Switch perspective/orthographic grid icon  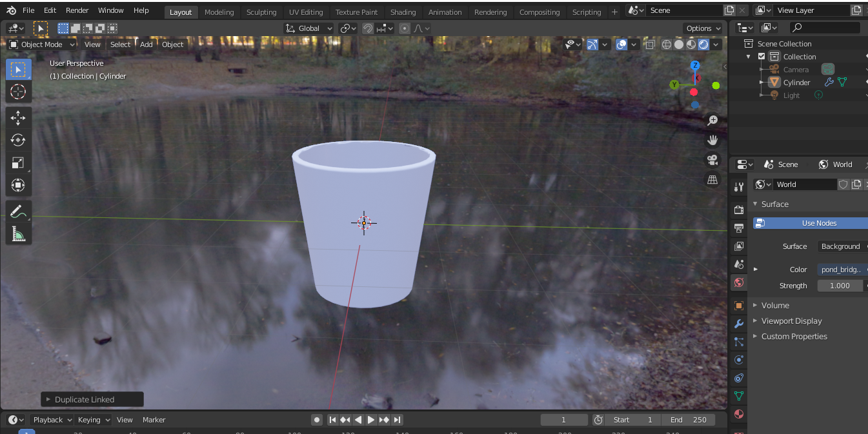(x=712, y=180)
